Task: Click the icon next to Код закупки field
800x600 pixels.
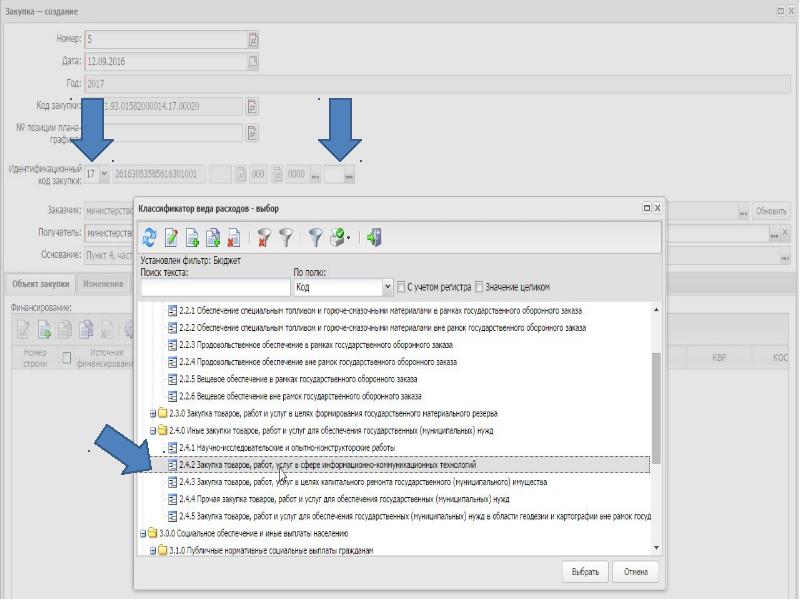Action: [x=252, y=106]
